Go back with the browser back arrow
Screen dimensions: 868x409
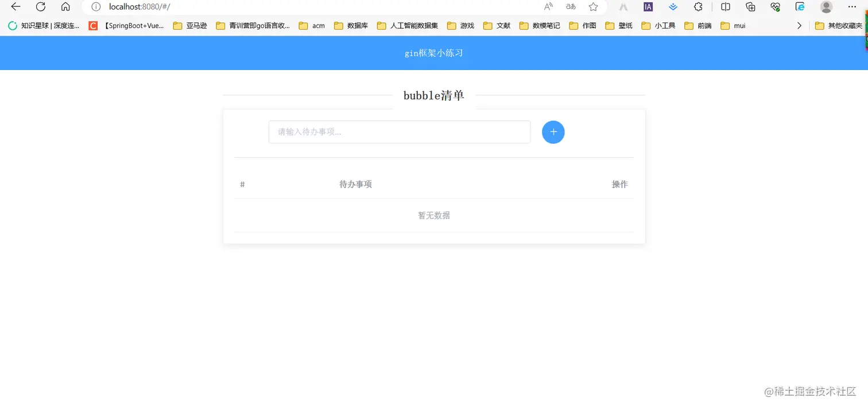[x=16, y=7]
